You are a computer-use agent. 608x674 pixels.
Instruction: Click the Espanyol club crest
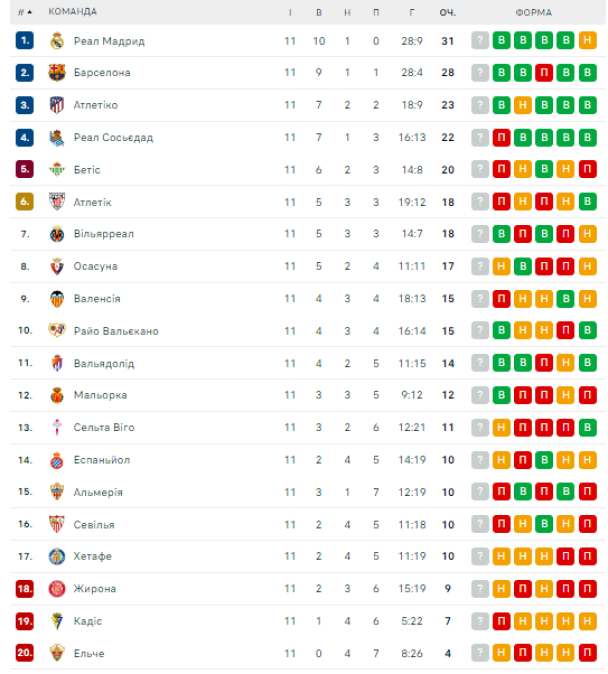[x=57, y=460]
